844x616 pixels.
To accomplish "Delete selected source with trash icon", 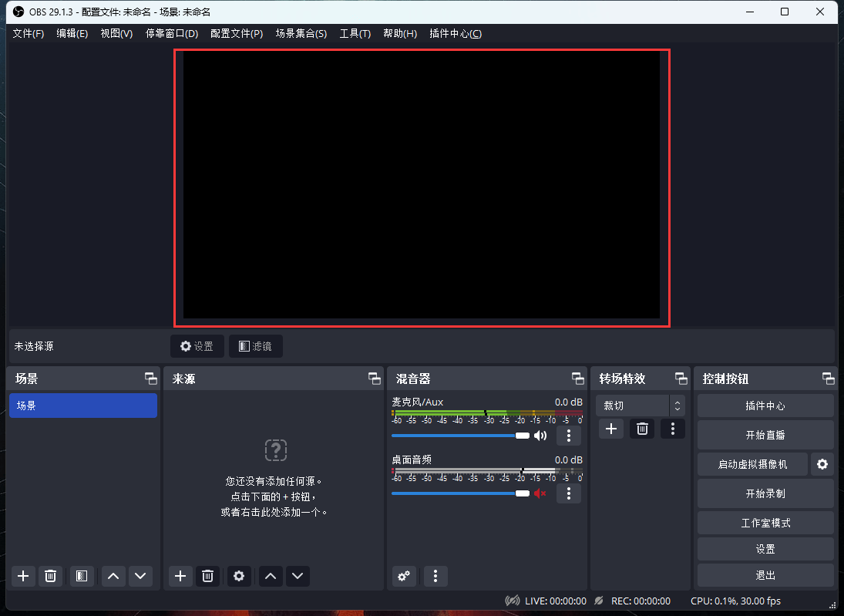I will pyautogui.click(x=207, y=576).
